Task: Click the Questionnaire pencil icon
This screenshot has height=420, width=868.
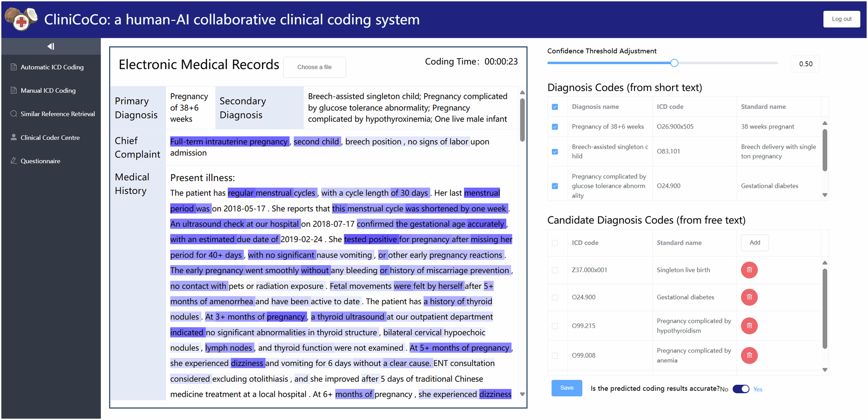Action: point(13,161)
